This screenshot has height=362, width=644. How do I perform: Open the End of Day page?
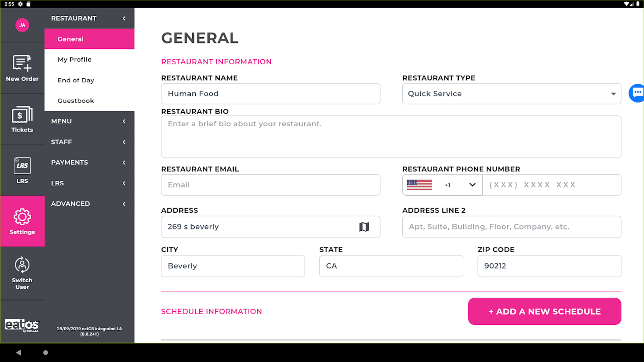coord(76,80)
